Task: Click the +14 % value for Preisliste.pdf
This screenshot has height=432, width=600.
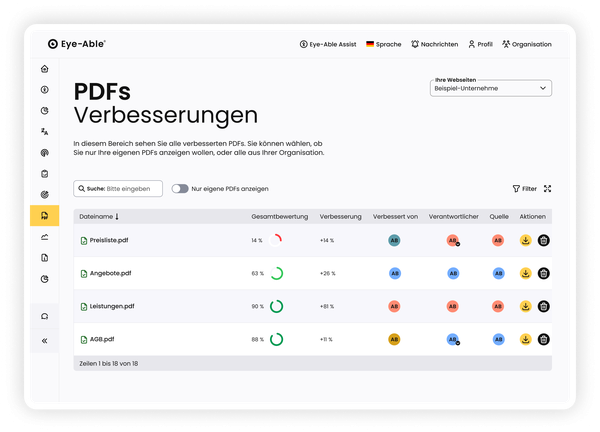Action: coord(327,240)
